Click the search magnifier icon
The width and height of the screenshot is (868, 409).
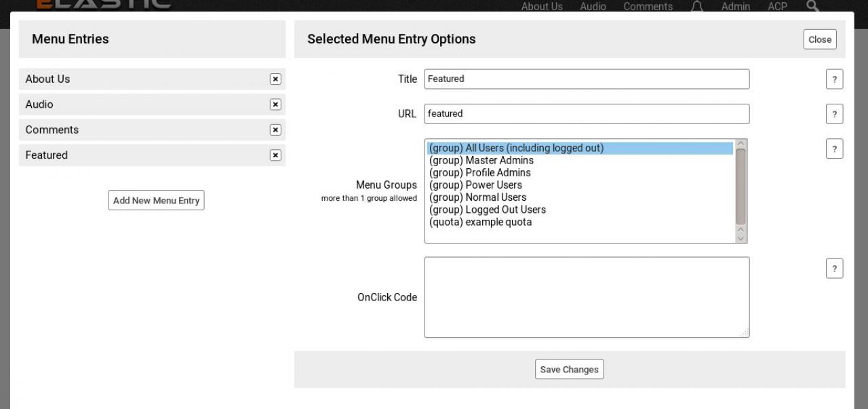pyautogui.click(x=812, y=6)
